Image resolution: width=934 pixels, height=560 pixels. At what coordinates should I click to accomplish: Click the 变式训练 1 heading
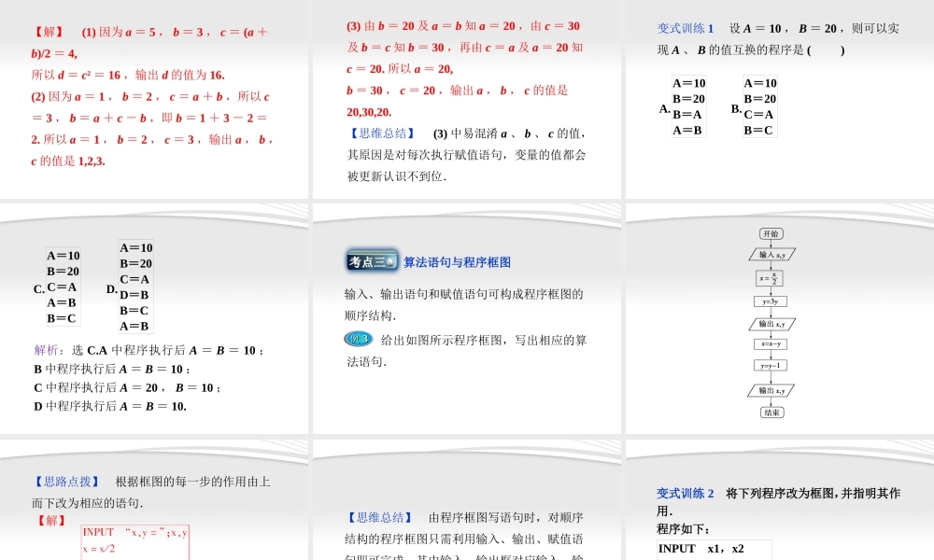[685, 28]
